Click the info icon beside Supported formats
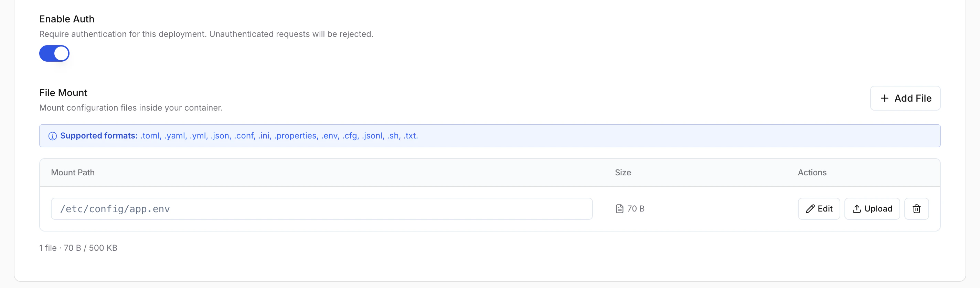 (x=53, y=136)
